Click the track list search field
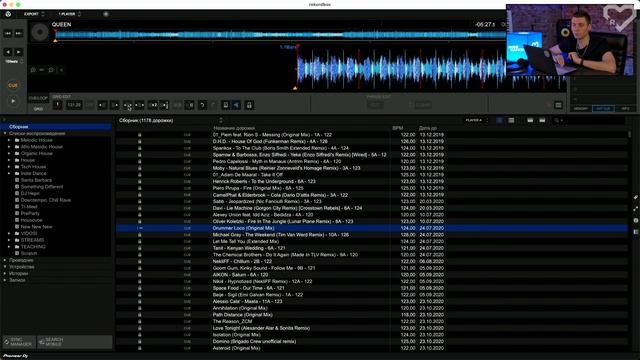Image resolution: width=640 pixels, height=360 pixels. [594, 120]
